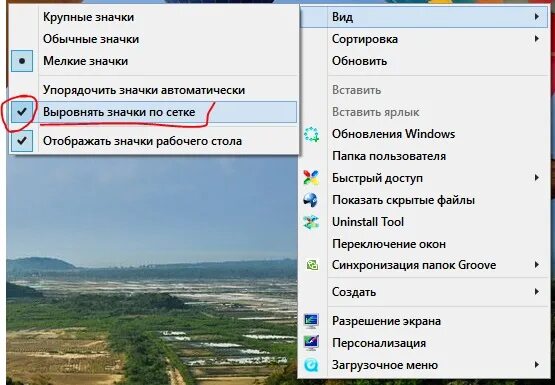The height and width of the screenshot is (385, 555).
Task: Click the Разрешение экрана monitor icon
Action: tap(311, 321)
